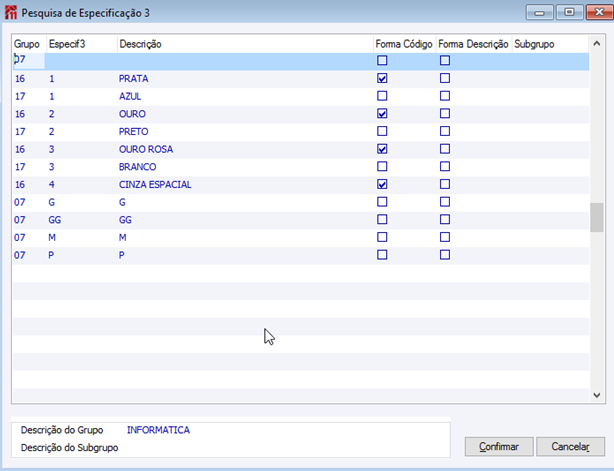Viewport: 614px width, 471px height.
Task: Minimize the Pesquisa de Especificação 3 window
Action: pyautogui.click(x=539, y=13)
